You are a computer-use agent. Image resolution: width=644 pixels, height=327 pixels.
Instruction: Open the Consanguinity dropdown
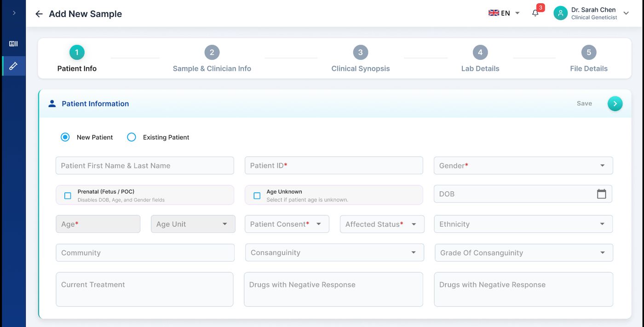tap(334, 252)
